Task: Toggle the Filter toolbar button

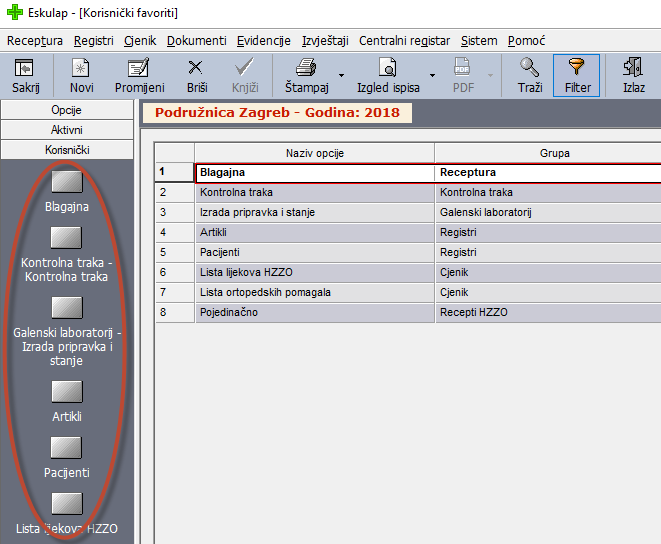Action: (577, 76)
